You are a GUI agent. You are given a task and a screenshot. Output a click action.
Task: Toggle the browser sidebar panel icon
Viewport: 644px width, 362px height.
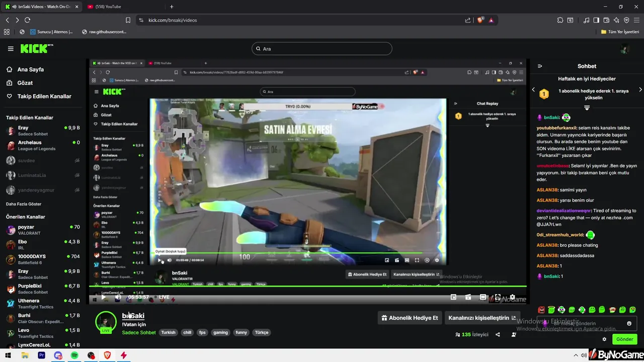[596, 20]
